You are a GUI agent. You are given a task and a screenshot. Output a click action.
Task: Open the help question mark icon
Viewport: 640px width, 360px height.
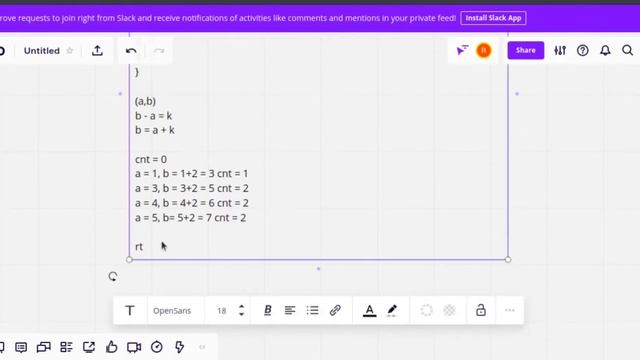pyautogui.click(x=582, y=51)
